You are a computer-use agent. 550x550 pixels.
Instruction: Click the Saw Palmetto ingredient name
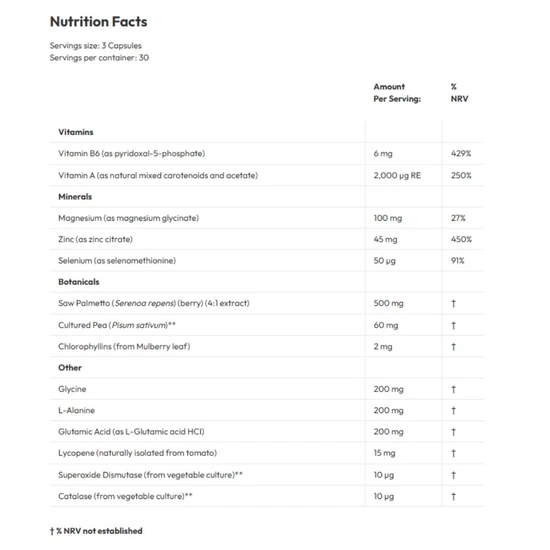154,303
